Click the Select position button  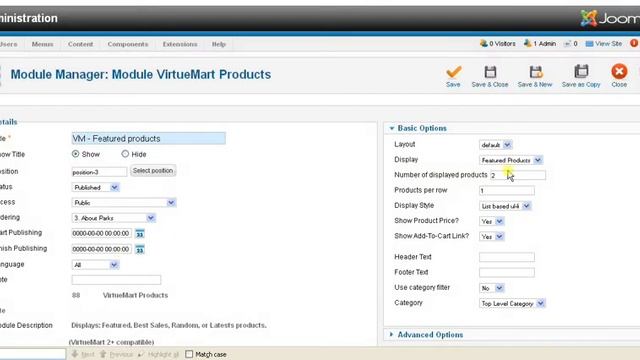(153, 171)
